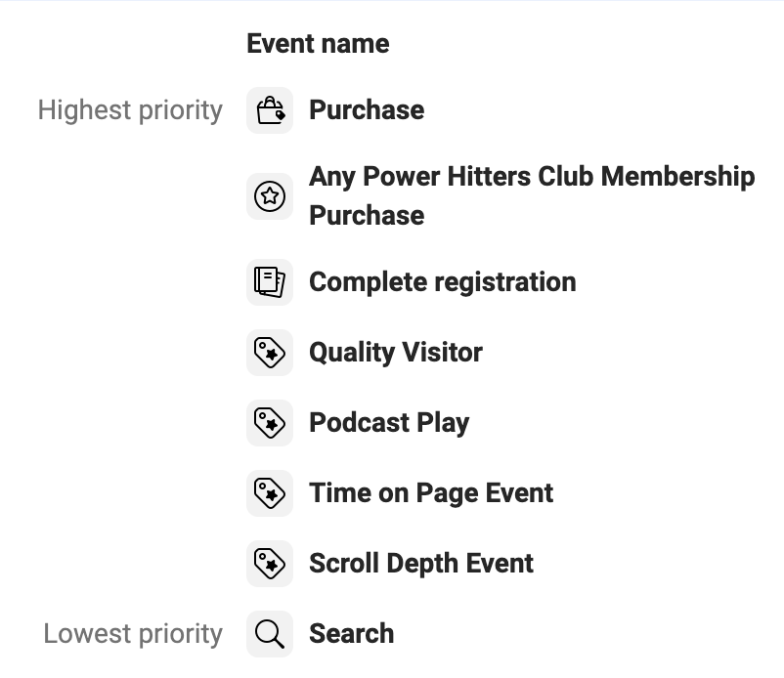This screenshot has width=784, height=678.
Task: Click the Lowest priority label
Action: pyautogui.click(x=132, y=634)
